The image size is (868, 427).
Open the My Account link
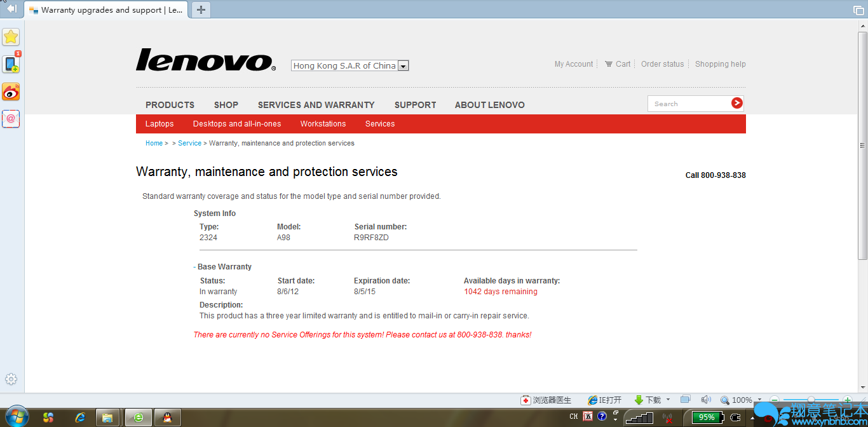click(x=574, y=64)
